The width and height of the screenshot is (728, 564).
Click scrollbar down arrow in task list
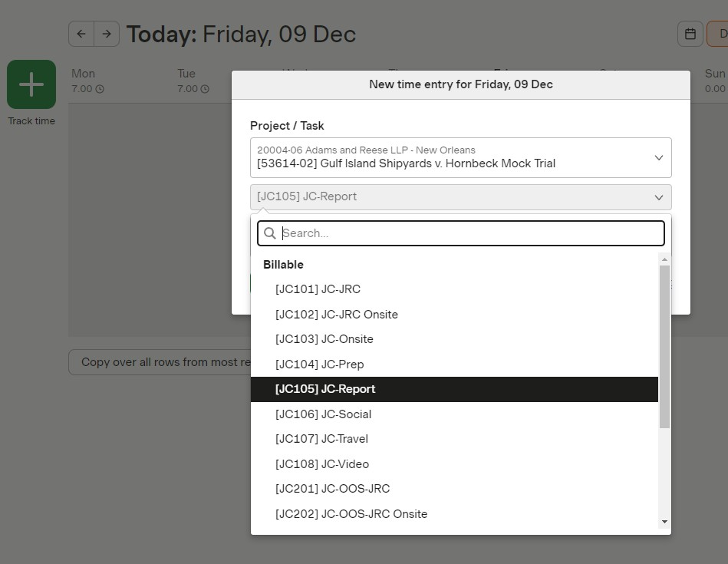[664, 522]
